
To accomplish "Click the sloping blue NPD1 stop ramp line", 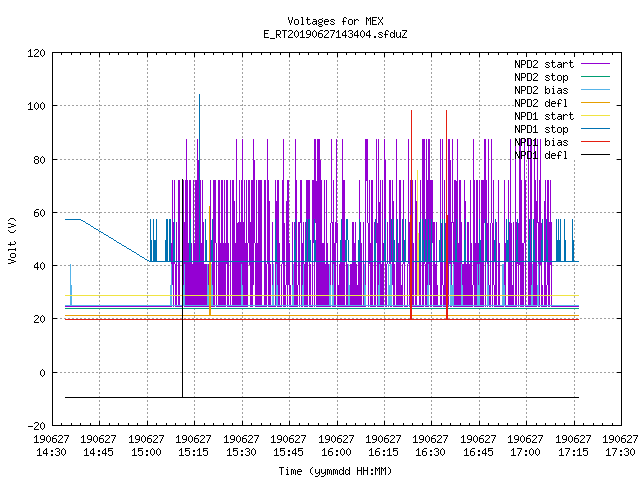I will click(x=114, y=240).
